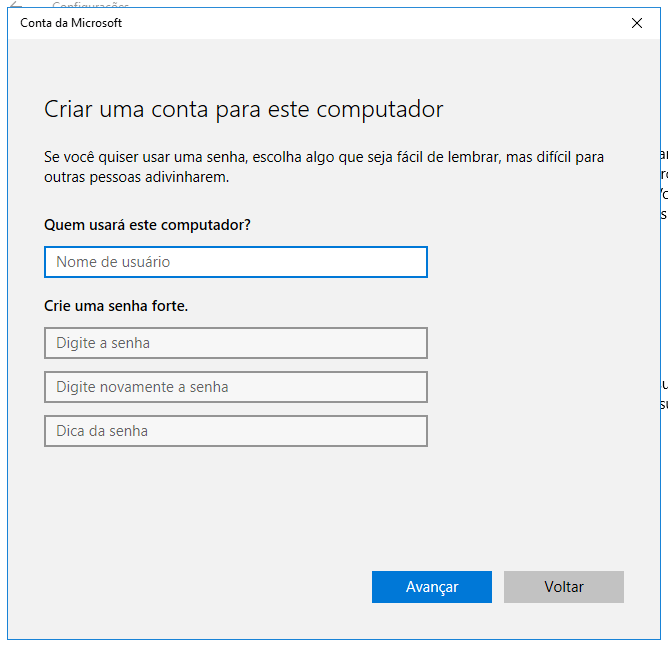Click the Conta da Microsoft window title
Screen dimensions: 668x647
tap(71, 23)
